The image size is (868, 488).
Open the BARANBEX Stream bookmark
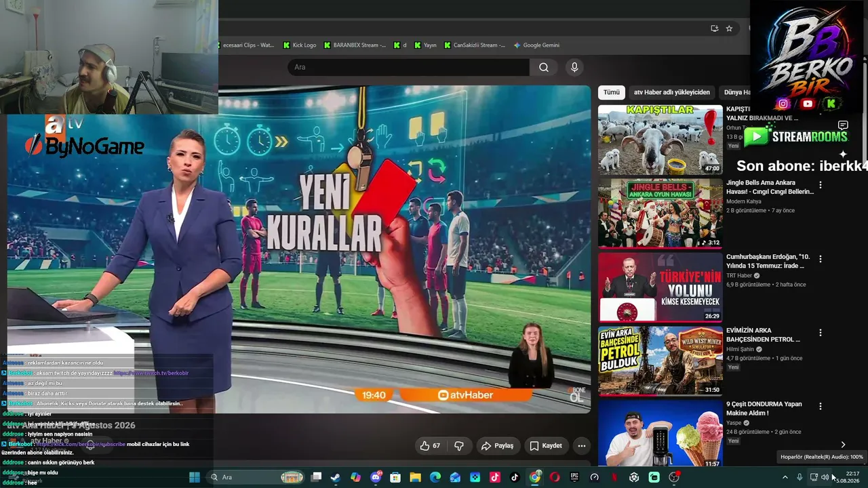pos(355,45)
